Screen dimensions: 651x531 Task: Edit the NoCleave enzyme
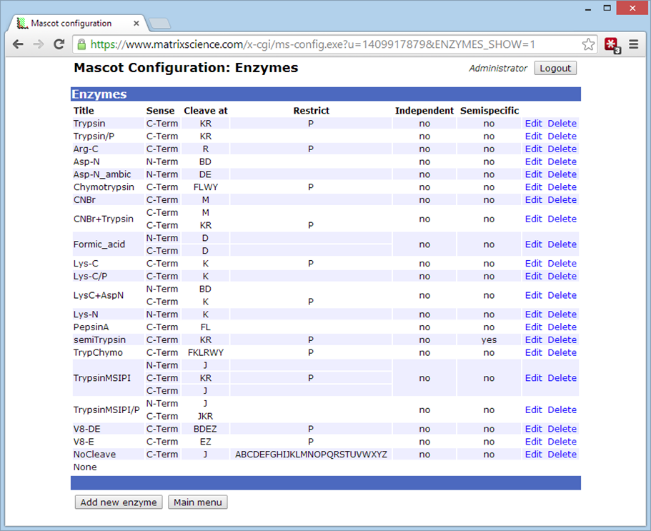pos(533,455)
